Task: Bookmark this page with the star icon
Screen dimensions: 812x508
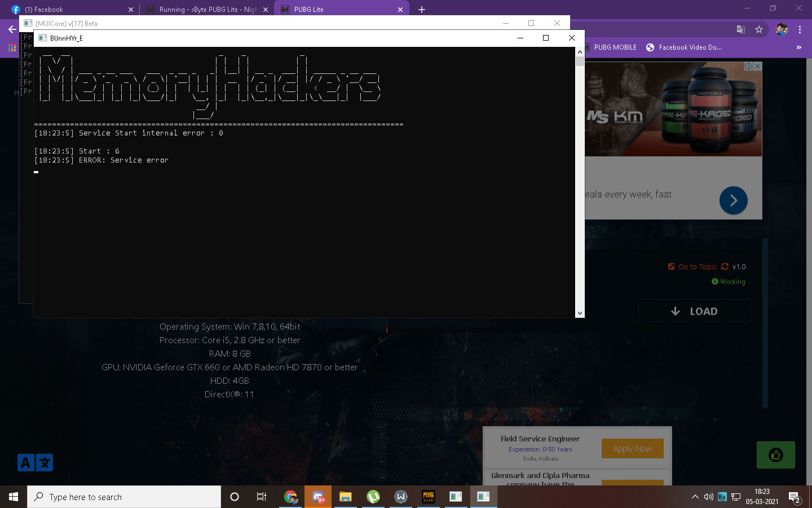Action: pos(759,29)
